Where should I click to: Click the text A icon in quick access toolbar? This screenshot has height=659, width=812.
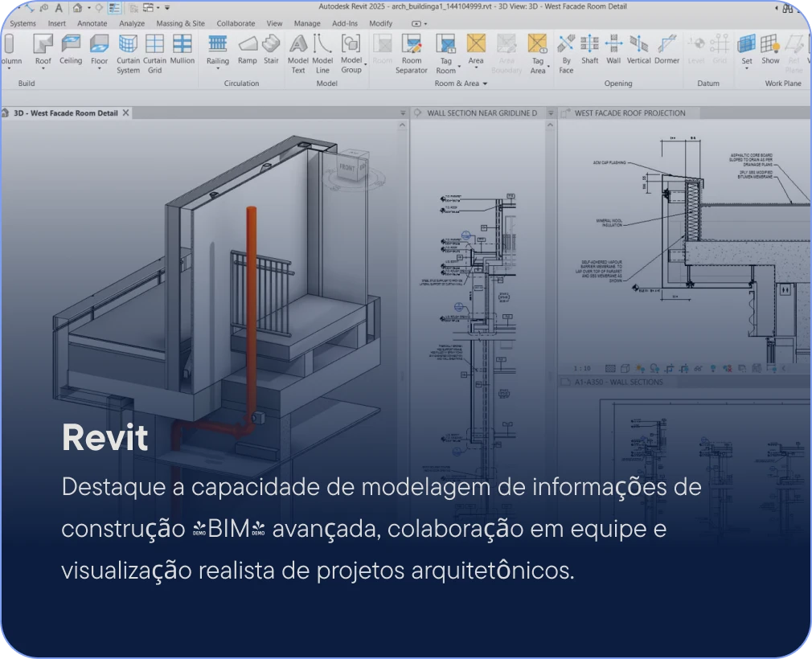[x=59, y=8]
